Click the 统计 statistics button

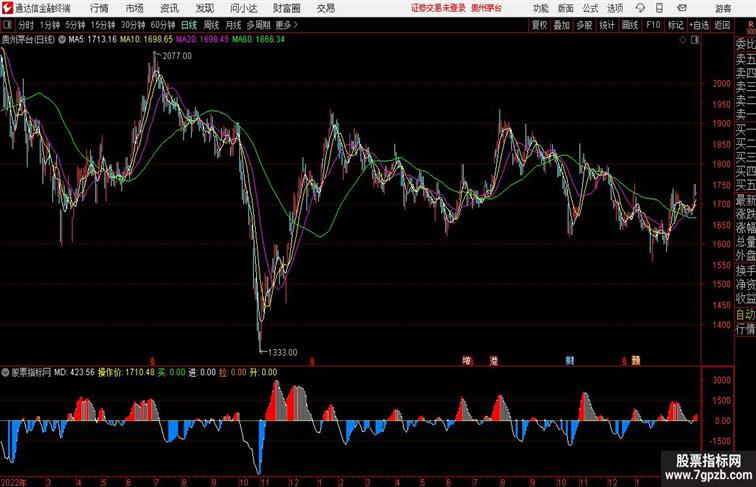[607, 25]
